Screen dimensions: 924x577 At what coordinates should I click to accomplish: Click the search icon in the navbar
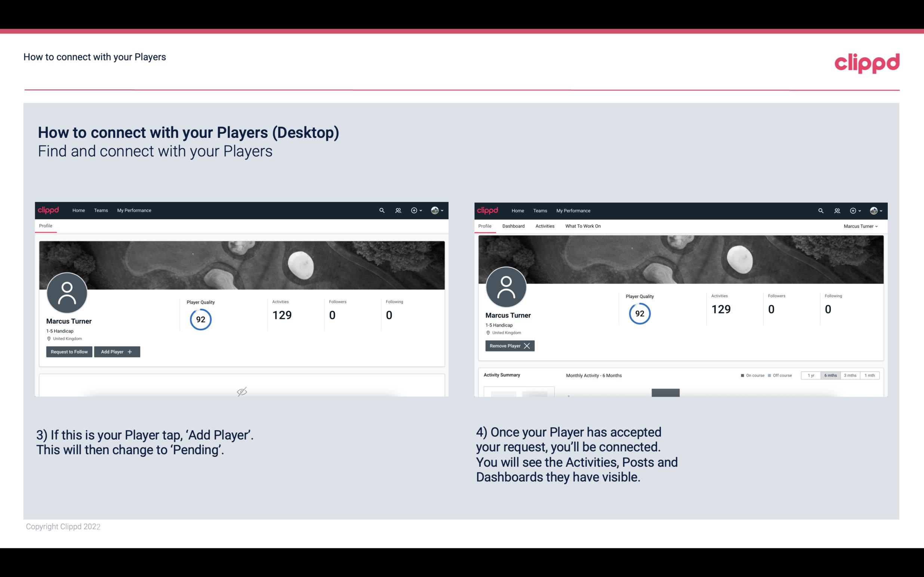pyautogui.click(x=381, y=210)
